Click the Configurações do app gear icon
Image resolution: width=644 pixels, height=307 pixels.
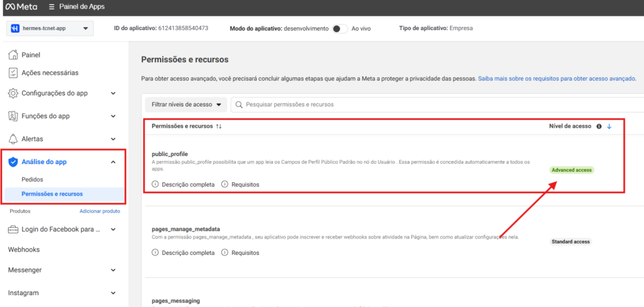pos(14,93)
